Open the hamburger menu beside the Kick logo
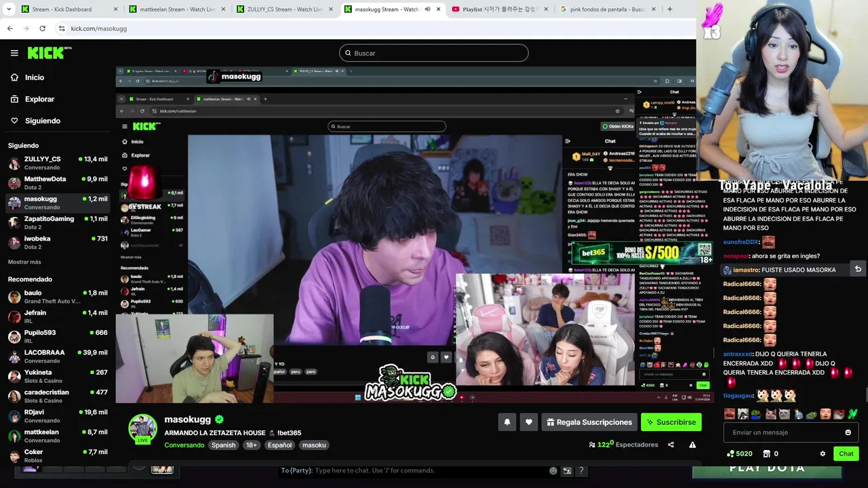868x488 pixels. coord(14,53)
